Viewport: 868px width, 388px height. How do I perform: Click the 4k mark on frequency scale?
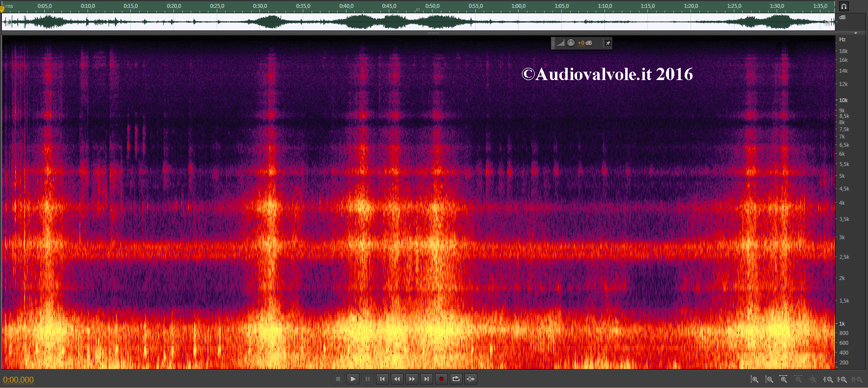click(841, 203)
